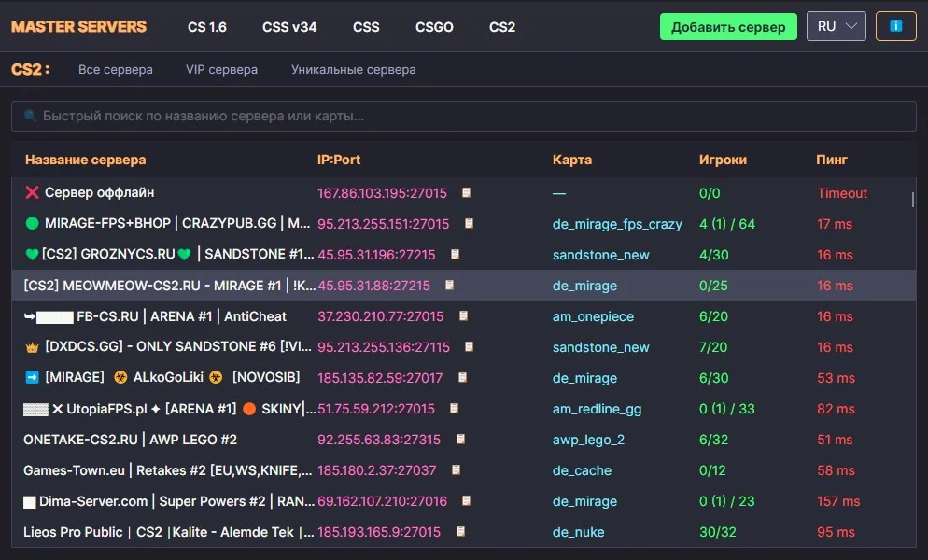Switch to the CS 1.6 tab

pyautogui.click(x=207, y=27)
